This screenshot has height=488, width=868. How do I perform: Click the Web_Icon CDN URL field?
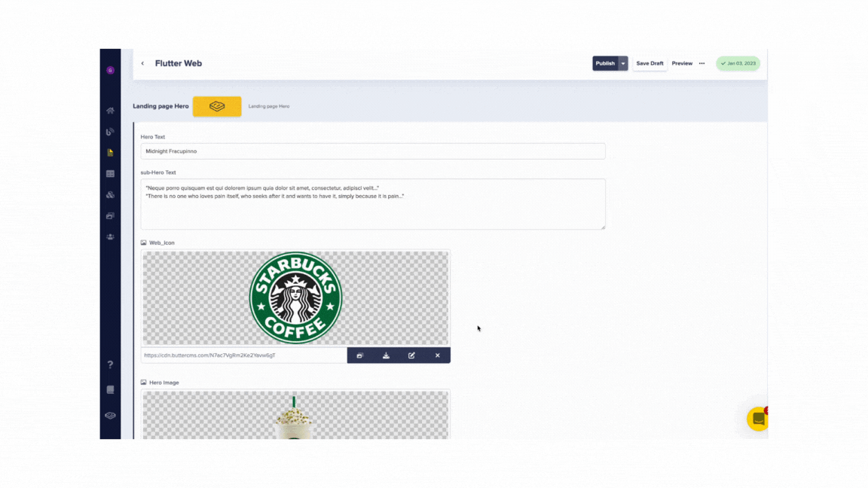243,355
